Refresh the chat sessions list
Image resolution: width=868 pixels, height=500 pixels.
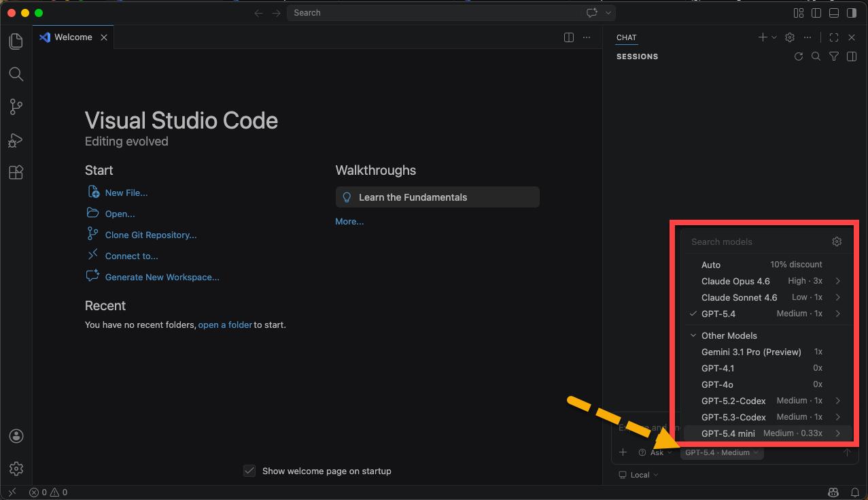click(x=799, y=56)
